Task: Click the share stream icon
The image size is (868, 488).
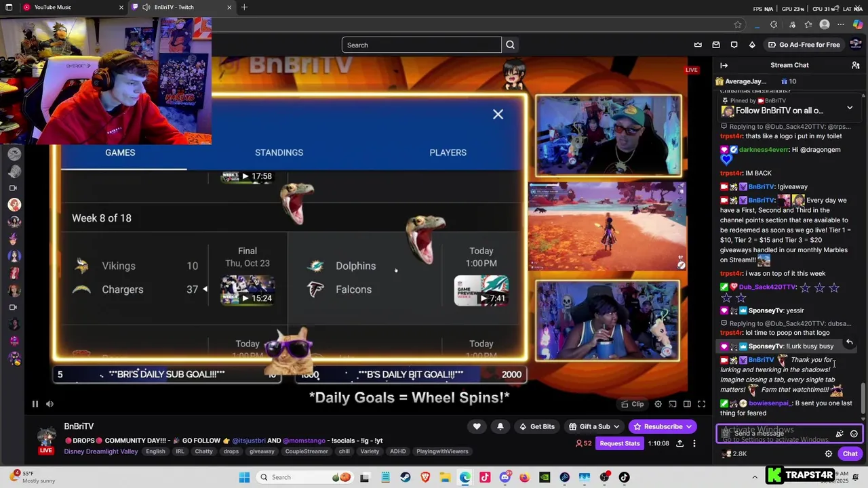Action: pyautogui.click(x=680, y=443)
